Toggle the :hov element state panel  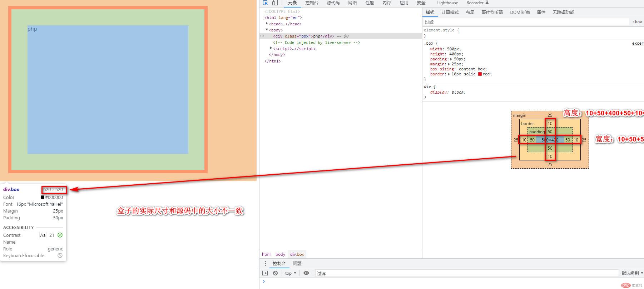point(637,22)
